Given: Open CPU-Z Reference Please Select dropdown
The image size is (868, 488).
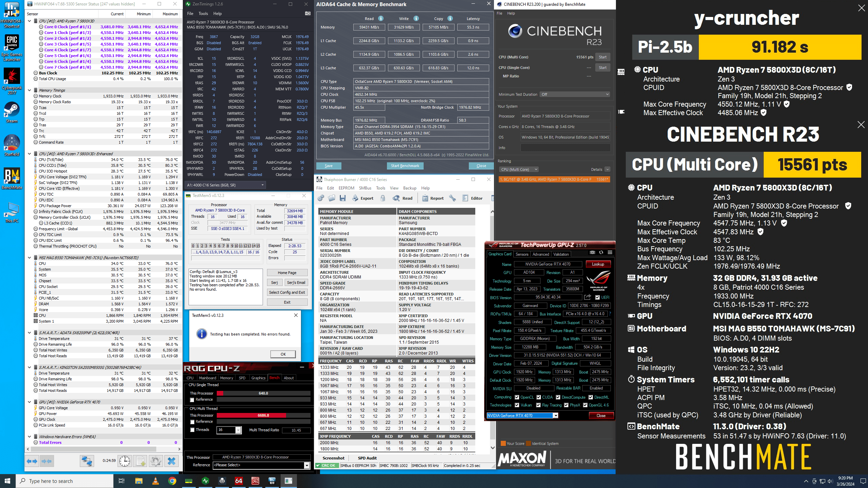Looking at the screenshot, I should [261, 465].
